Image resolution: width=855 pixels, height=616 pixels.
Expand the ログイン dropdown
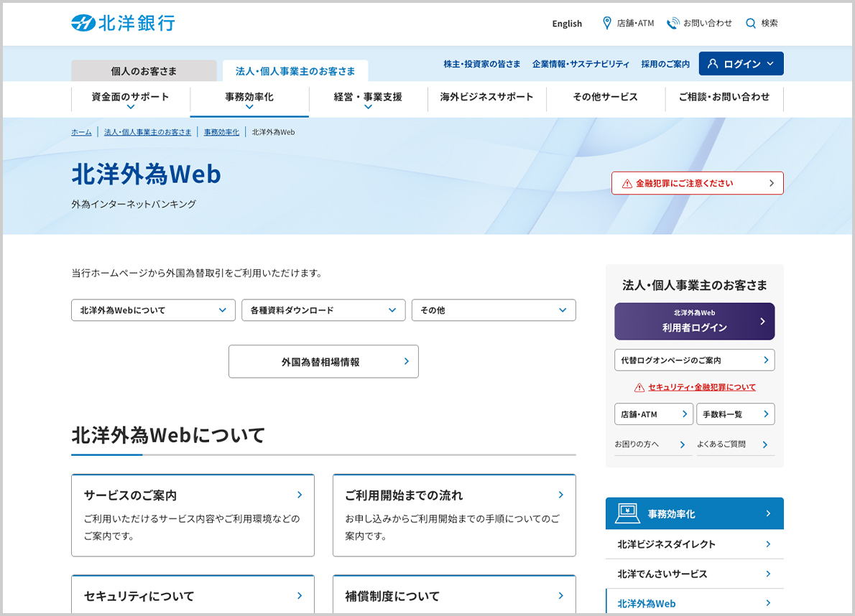[770, 64]
